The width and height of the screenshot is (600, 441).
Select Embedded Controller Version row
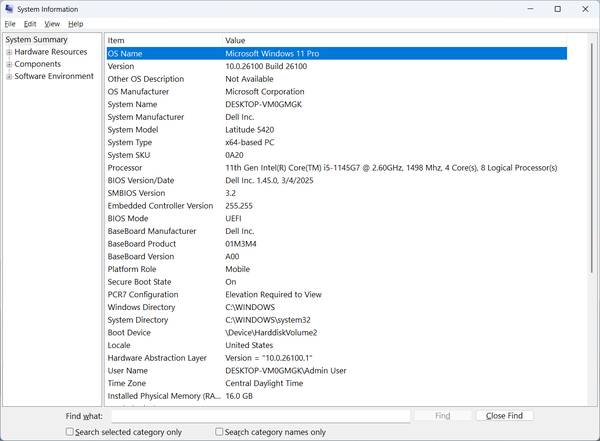pos(337,206)
